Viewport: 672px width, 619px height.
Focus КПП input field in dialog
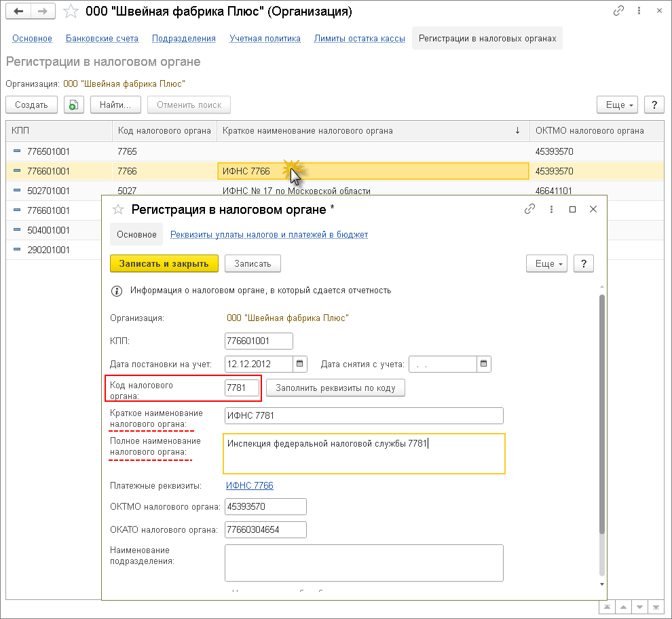click(259, 341)
